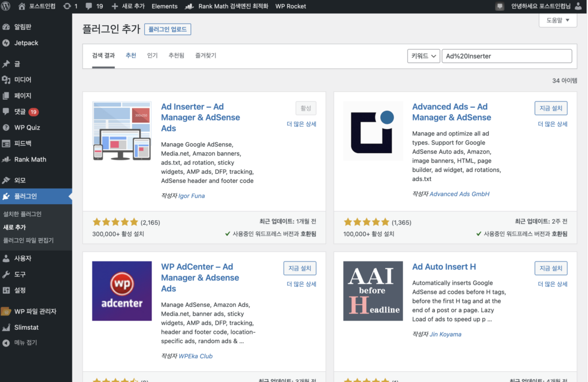Click the disabled 활성 button for Ad Inserter
Screen dimensions: 588x382
[305, 108]
